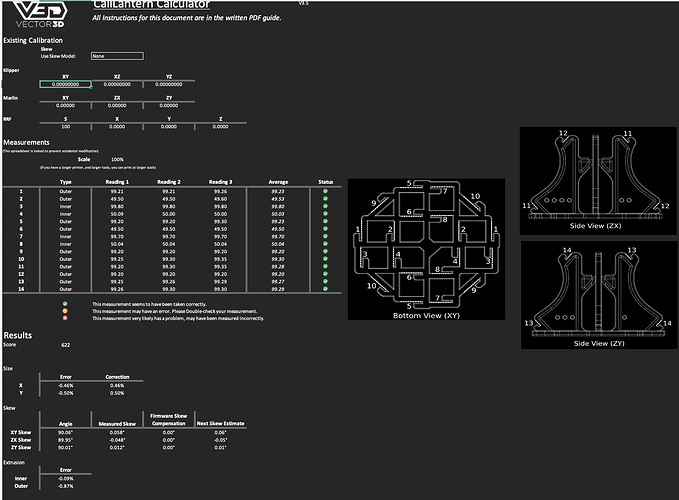This screenshot has width=679, height=500.
Task: Click the Vector 3D logo
Action: 40,14
